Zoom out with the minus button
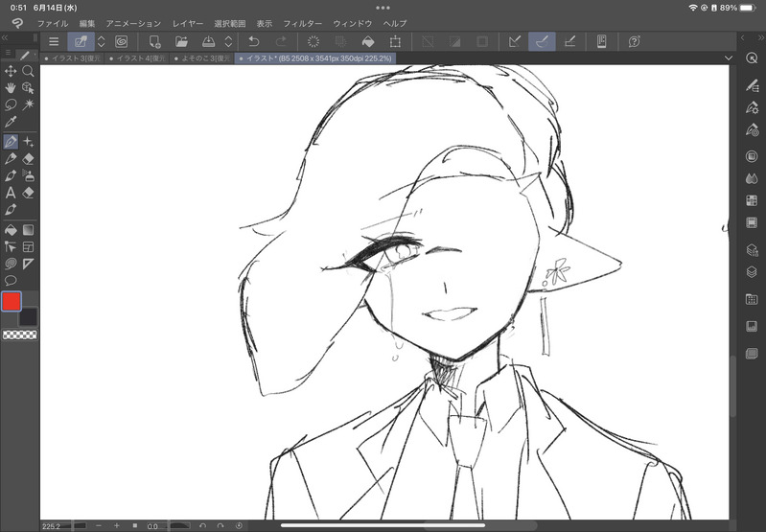Viewport: 766px width, 532px height. (x=99, y=525)
